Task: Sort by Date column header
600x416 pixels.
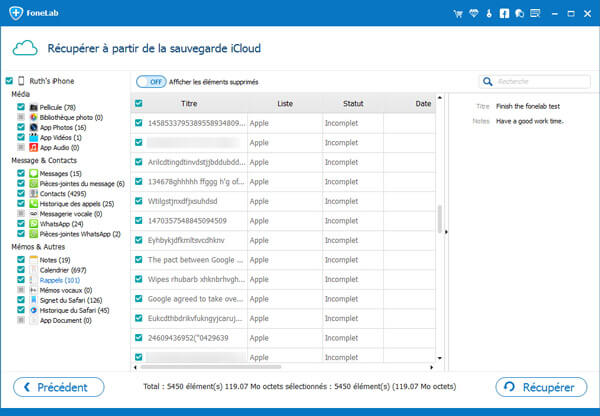Action: [423, 103]
